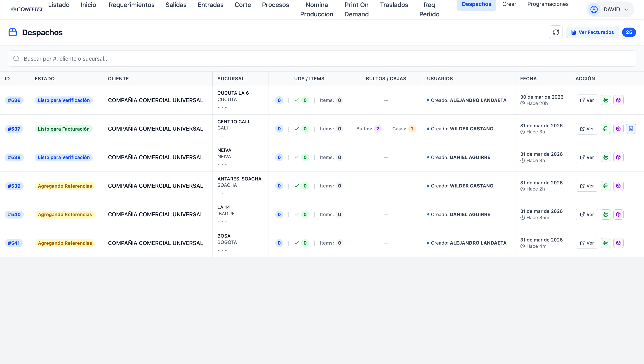Click Ver button for dispatch #539
Viewport: 644px width, 364px height.
[x=587, y=186]
